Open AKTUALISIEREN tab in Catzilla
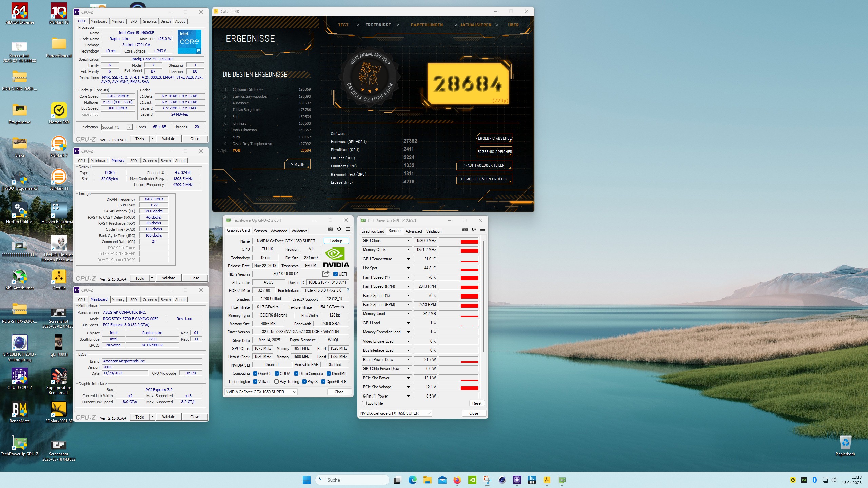 point(476,25)
